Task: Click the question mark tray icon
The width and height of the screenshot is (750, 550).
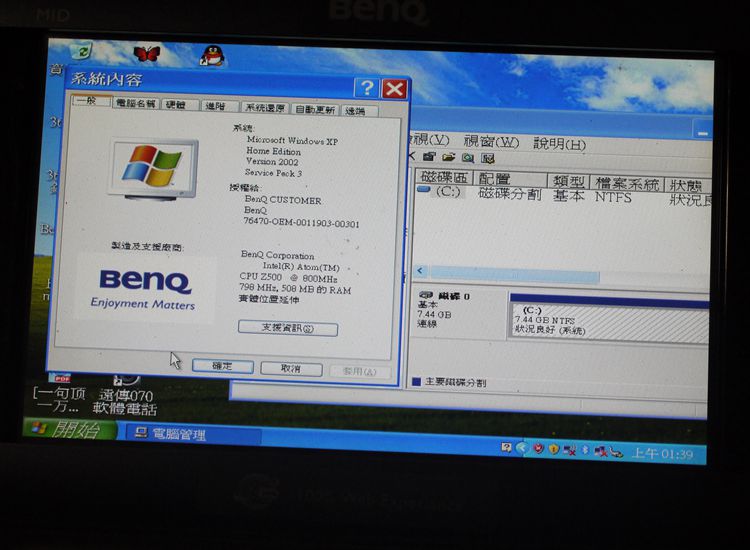Action: click(x=506, y=447)
